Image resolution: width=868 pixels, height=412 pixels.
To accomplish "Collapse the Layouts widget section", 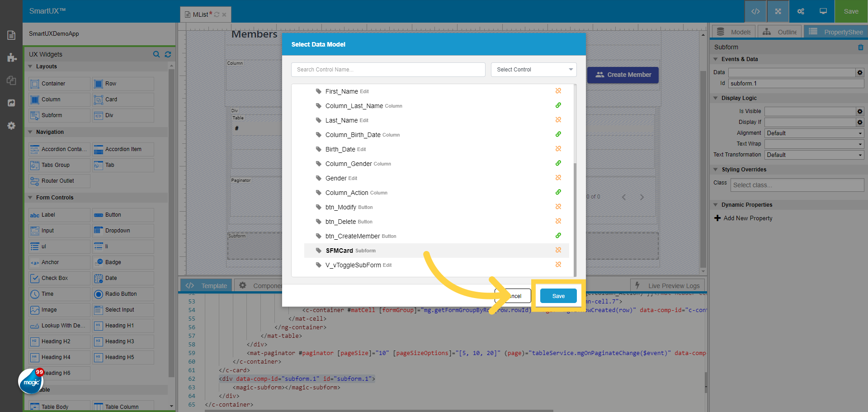I will pos(30,66).
